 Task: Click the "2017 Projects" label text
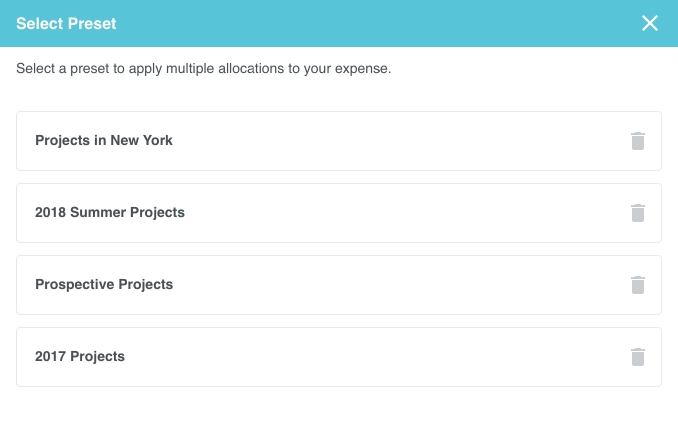(x=80, y=357)
